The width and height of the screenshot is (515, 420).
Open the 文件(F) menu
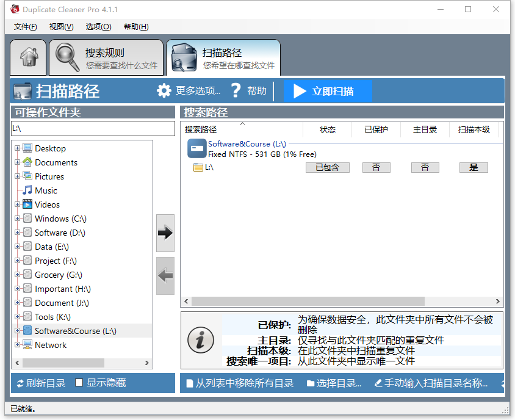point(25,27)
